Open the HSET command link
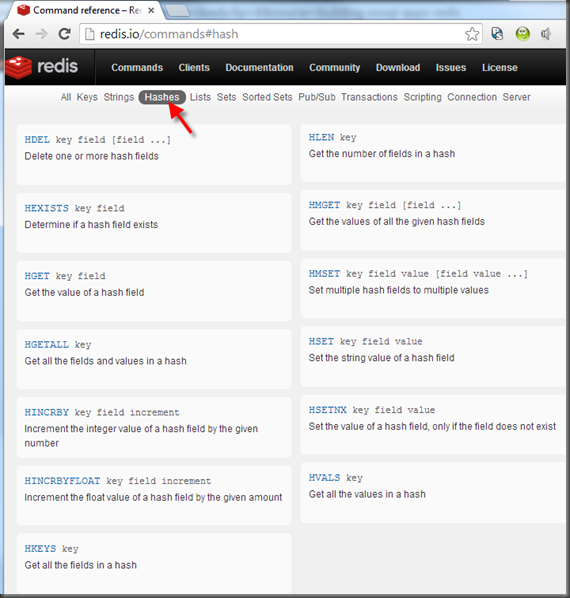570x598 pixels. coord(321,341)
